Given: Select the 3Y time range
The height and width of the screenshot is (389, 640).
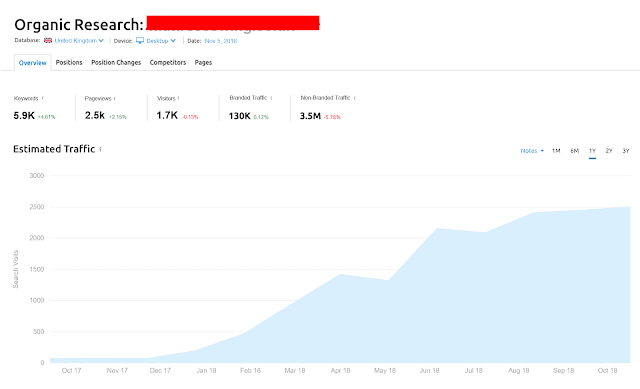Looking at the screenshot, I should 626,151.
